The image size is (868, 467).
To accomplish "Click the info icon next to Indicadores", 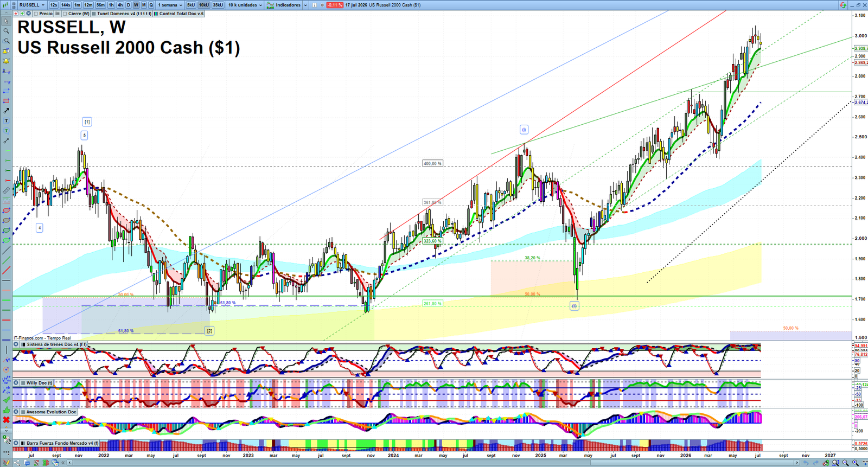I will (314, 5).
